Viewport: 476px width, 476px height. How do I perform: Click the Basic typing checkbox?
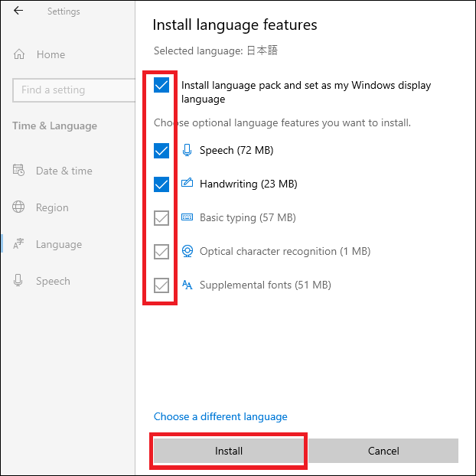pos(161,218)
